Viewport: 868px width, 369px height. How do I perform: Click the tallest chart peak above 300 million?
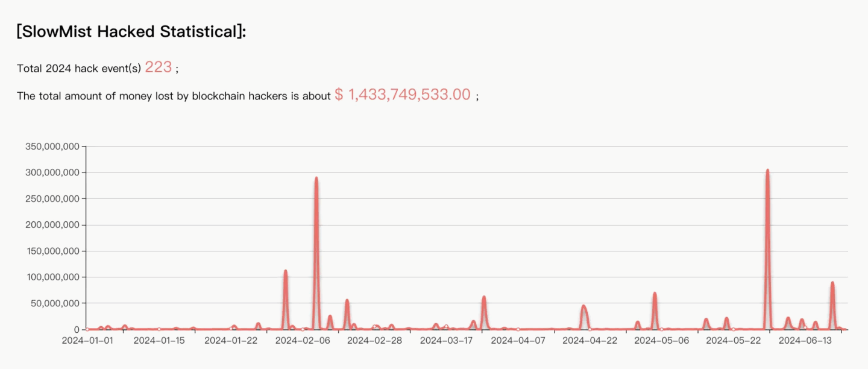coord(767,171)
